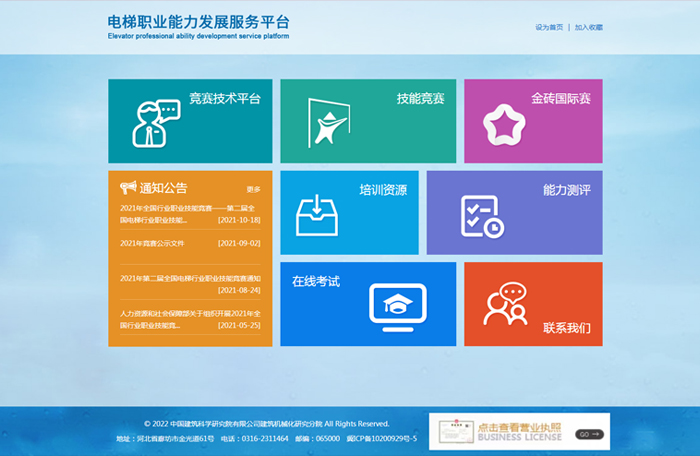
Task: Click the phone number 0316-2311464
Action: click(x=265, y=439)
